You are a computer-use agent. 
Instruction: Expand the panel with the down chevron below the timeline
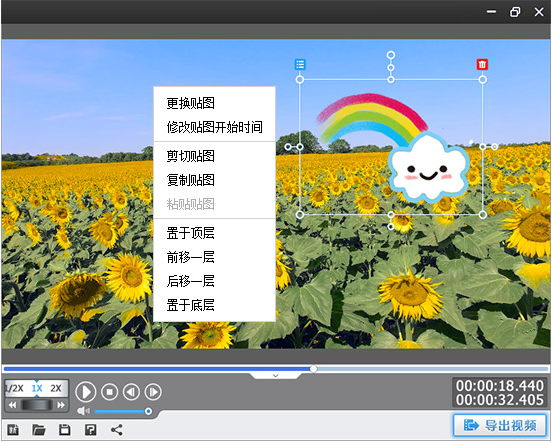coord(276,376)
